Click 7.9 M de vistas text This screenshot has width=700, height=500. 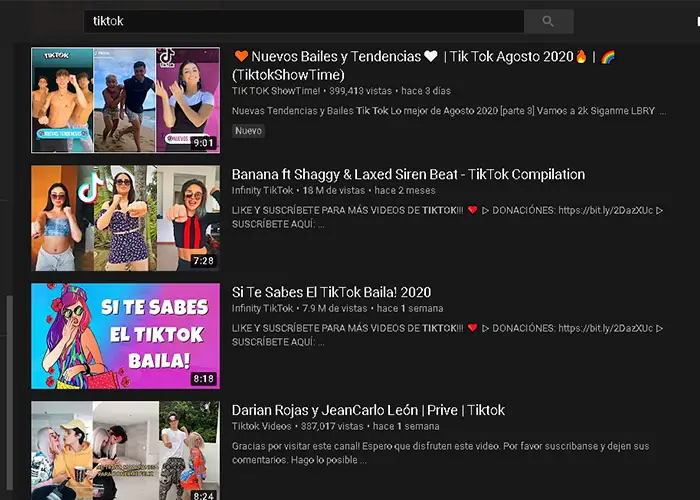(334, 308)
